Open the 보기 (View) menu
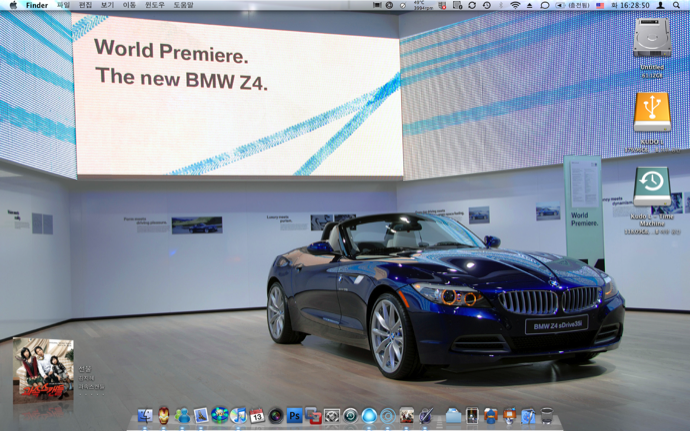This screenshot has height=431, width=690. (x=107, y=5)
